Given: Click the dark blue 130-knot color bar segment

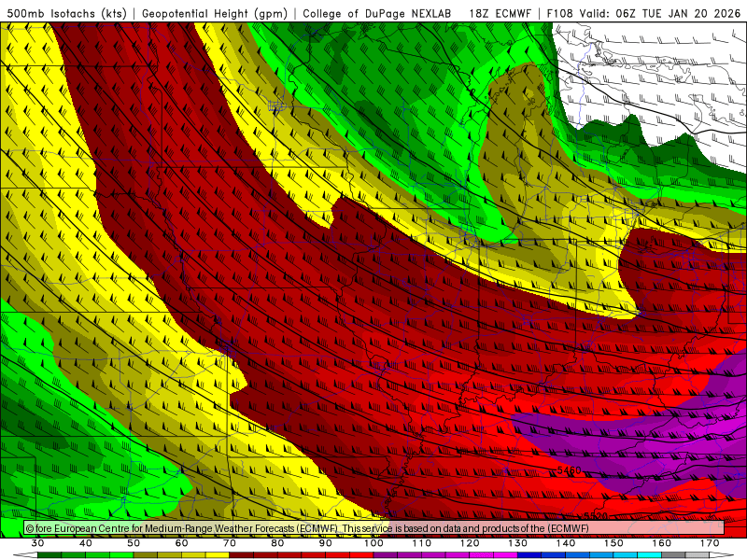Looking at the screenshot, I should pyautogui.click(x=529, y=555).
